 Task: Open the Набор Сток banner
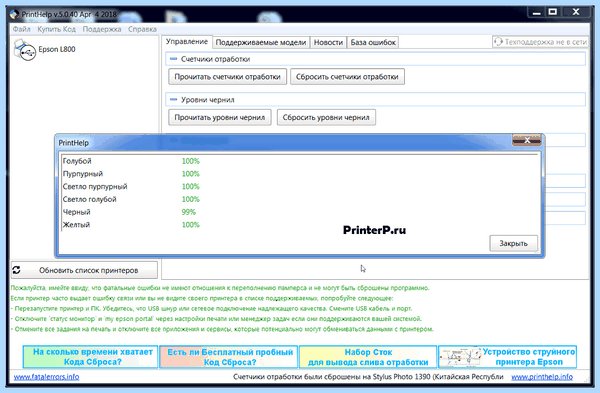(x=368, y=357)
